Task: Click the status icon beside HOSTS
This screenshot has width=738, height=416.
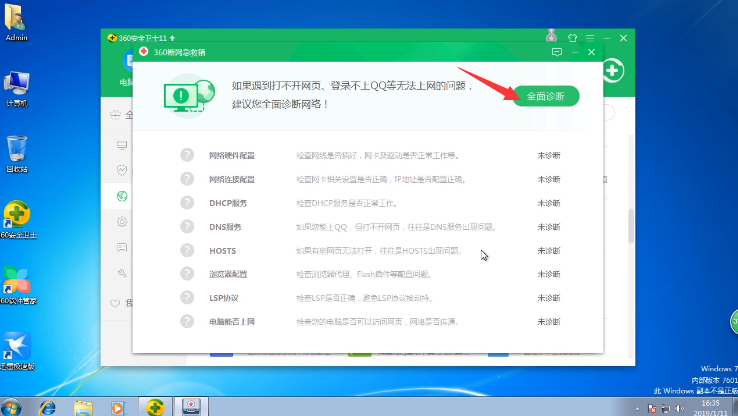Action: pyautogui.click(x=187, y=250)
